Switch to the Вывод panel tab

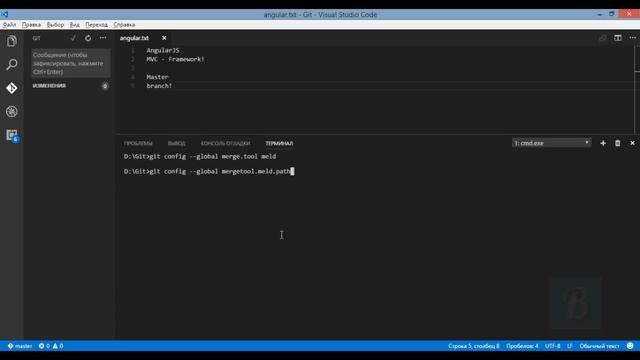coord(176,143)
